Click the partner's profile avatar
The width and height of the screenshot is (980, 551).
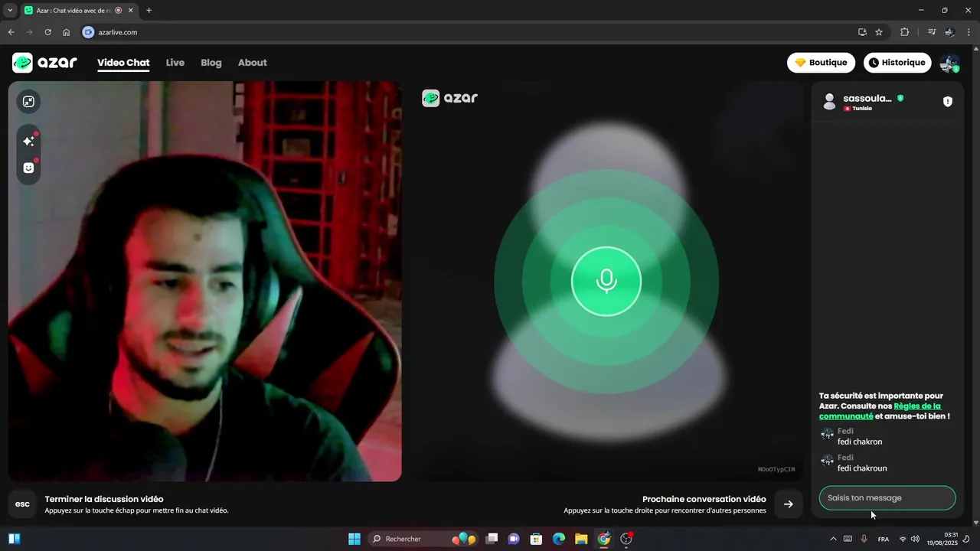point(829,102)
